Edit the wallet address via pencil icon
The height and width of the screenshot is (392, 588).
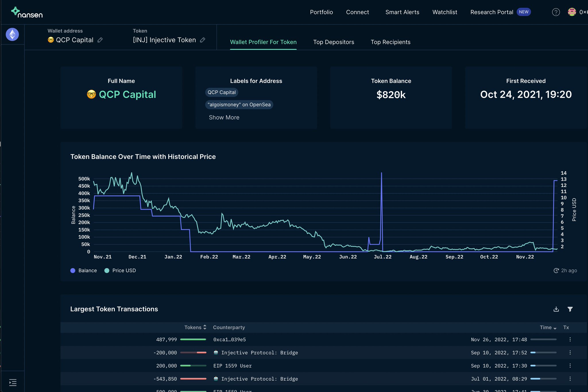tap(100, 40)
